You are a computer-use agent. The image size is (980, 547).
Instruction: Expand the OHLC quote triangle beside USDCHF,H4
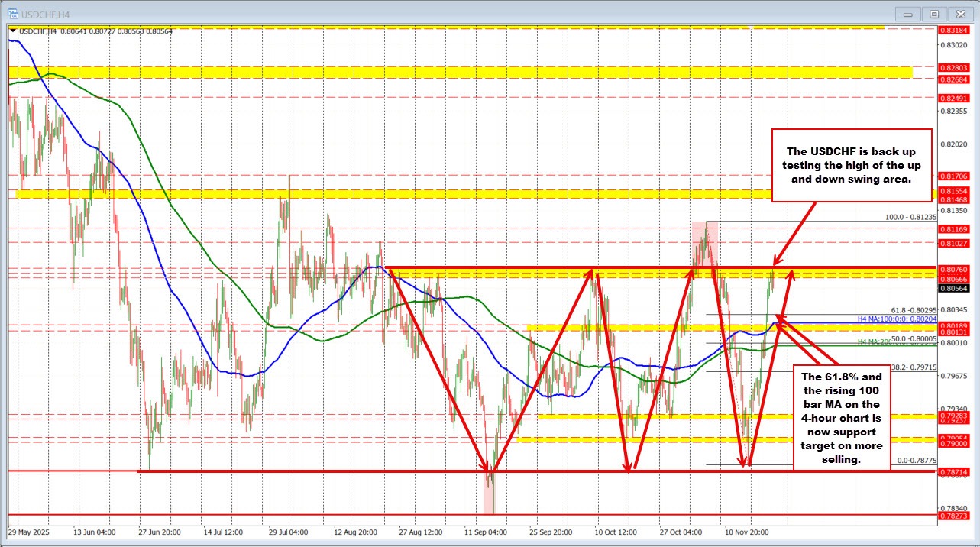tap(11, 32)
